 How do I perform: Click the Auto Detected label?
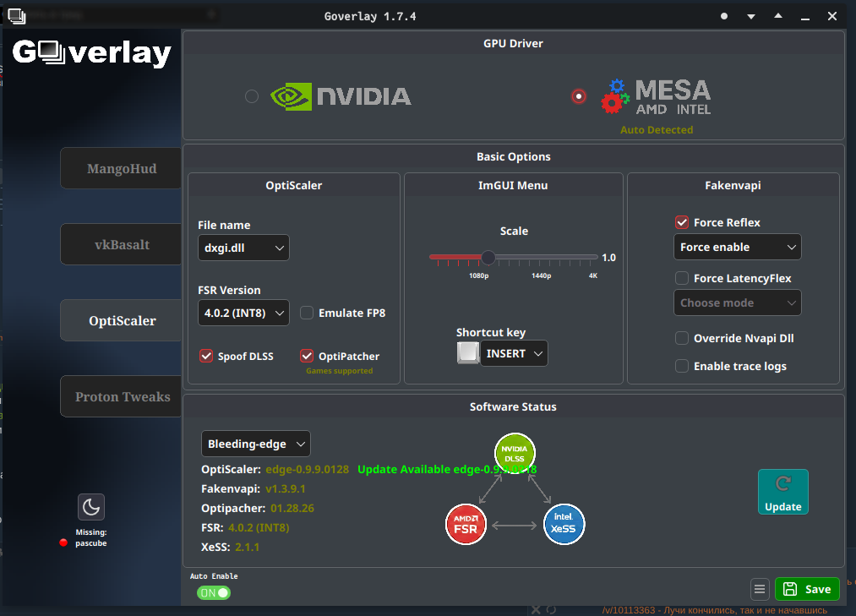pyautogui.click(x=657, y=130)
